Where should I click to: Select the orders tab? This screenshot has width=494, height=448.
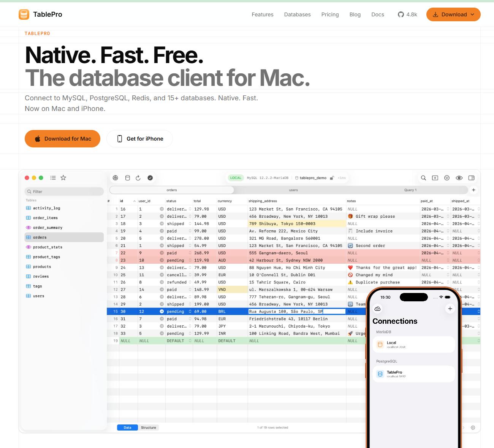[x=172, y=190]
